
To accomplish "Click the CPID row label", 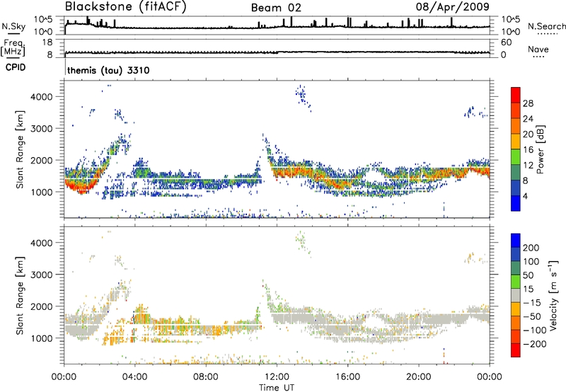I will pyautogui.click(x=16, y=67).
